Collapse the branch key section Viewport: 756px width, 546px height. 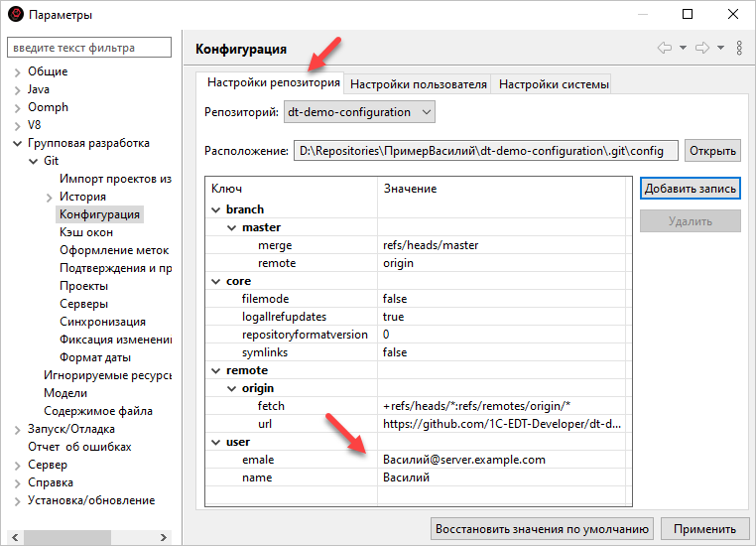click(x=215, y=209)
